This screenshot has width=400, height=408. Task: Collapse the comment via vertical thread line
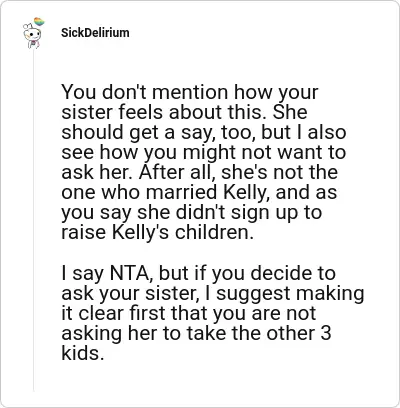pyautogui.click(x=33, y=220)
